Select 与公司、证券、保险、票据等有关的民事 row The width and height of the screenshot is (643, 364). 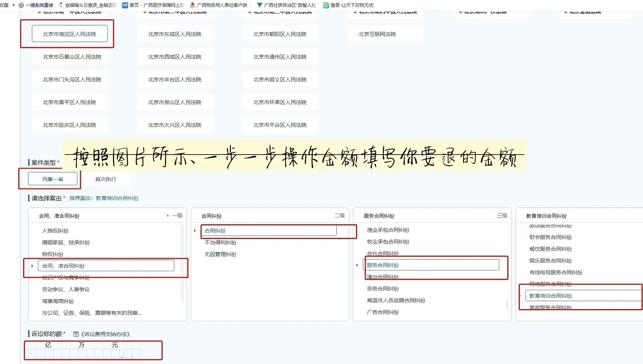click(92, 313)
